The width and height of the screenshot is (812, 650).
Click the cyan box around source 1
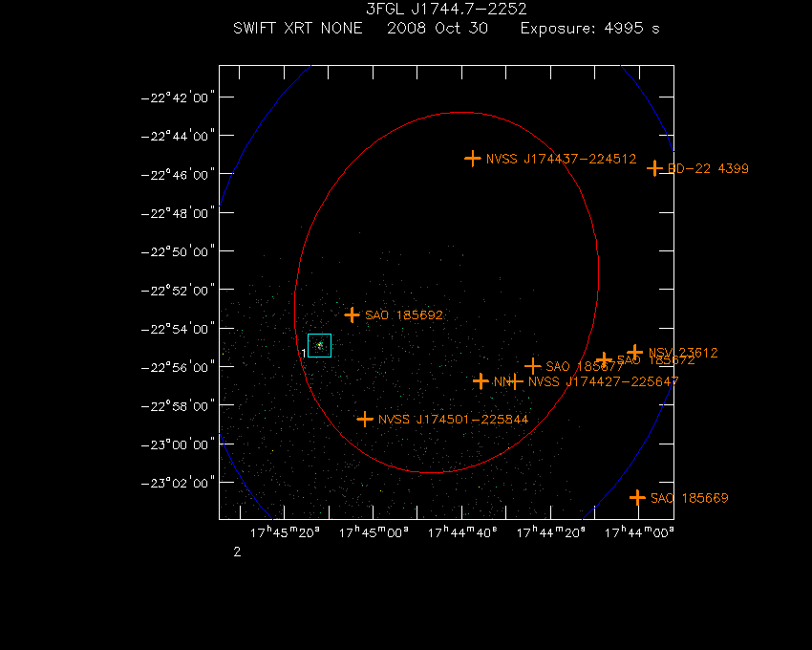319,345
